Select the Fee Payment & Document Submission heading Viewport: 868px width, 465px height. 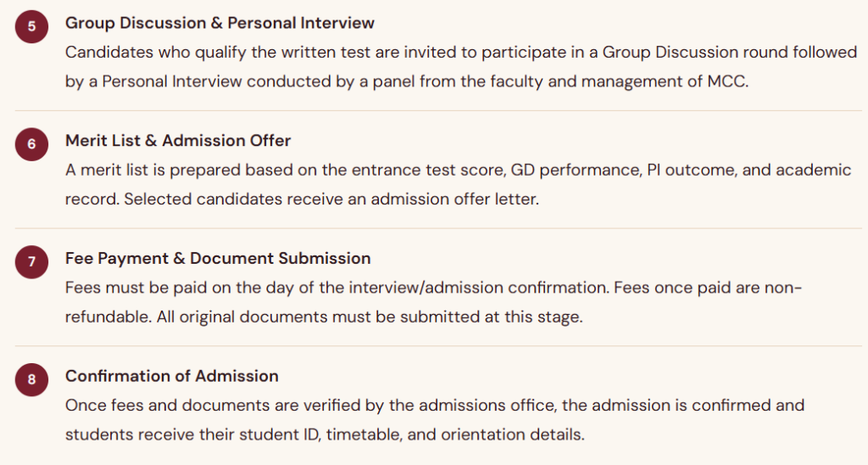[218, 258]
